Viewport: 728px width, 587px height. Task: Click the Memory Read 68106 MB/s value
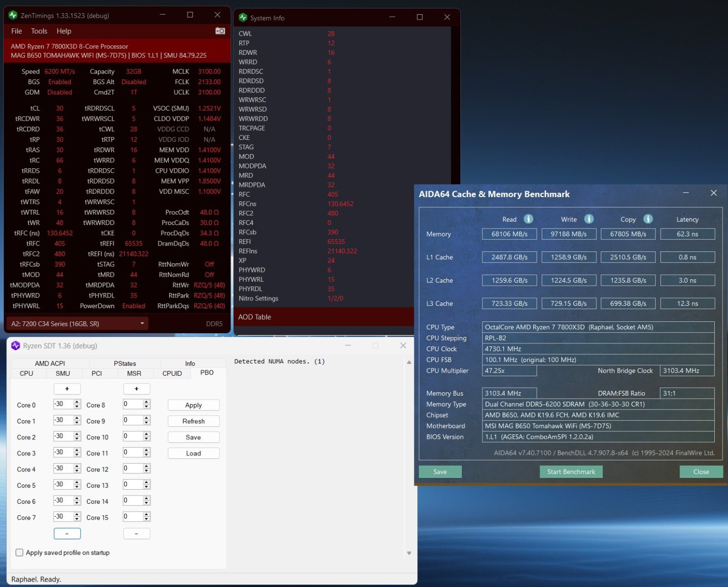tap(509, 234)
